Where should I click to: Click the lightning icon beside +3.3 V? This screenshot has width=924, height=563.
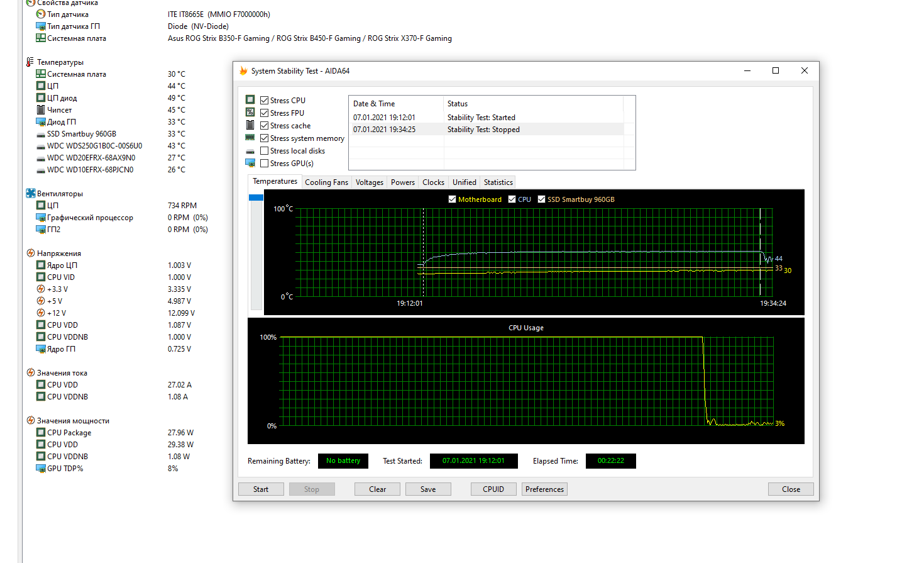pos(41,289)
